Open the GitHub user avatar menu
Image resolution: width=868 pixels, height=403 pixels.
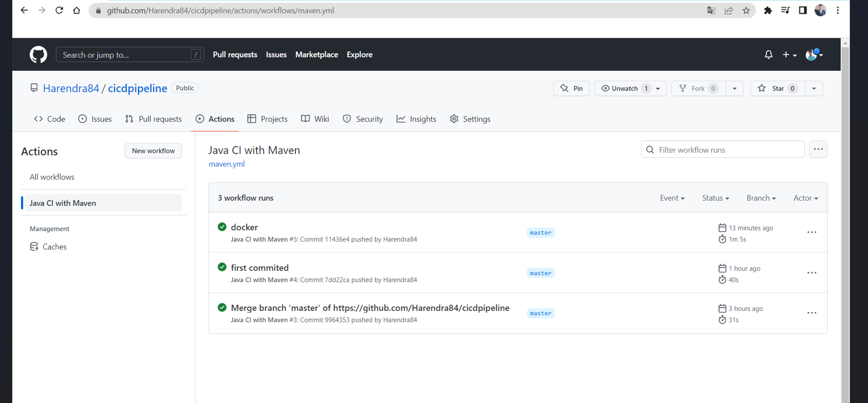(814, 54)
